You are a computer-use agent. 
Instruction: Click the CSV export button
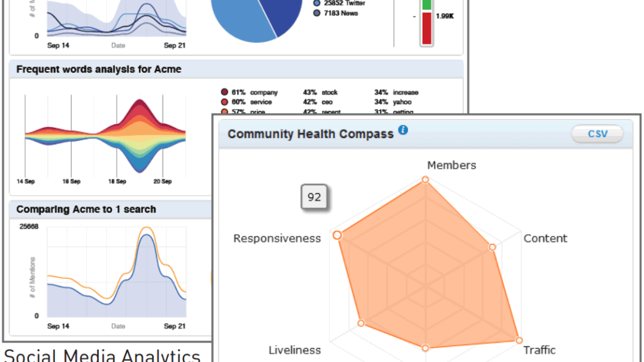[597, 133]
